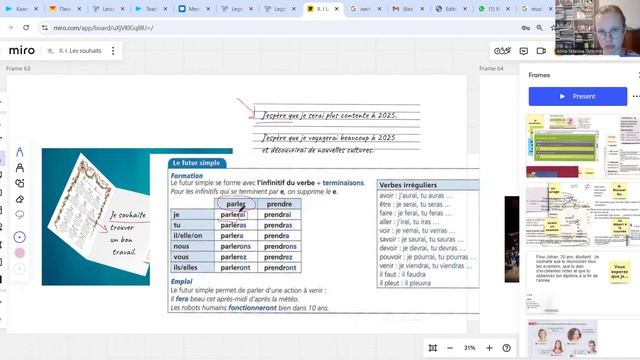Click the site information icon in address bar
640x360 pixels.
point(44,28)
